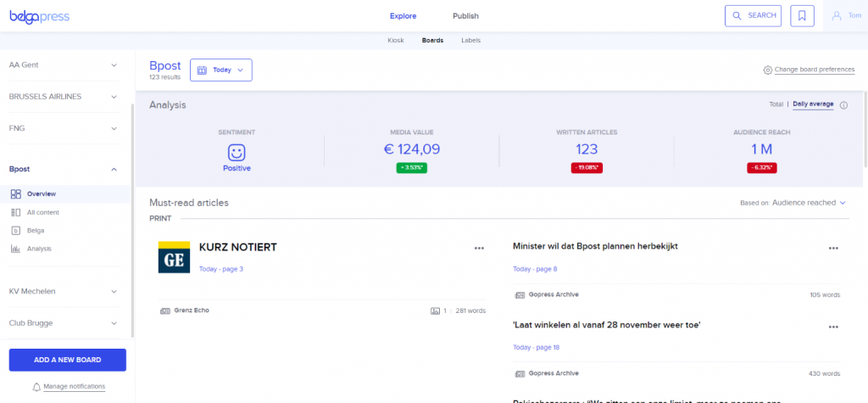Viewport: 868px width, 403px height.
Task: Click the Belga "b" icon in sidebar
Action: (x=15, y=231)
